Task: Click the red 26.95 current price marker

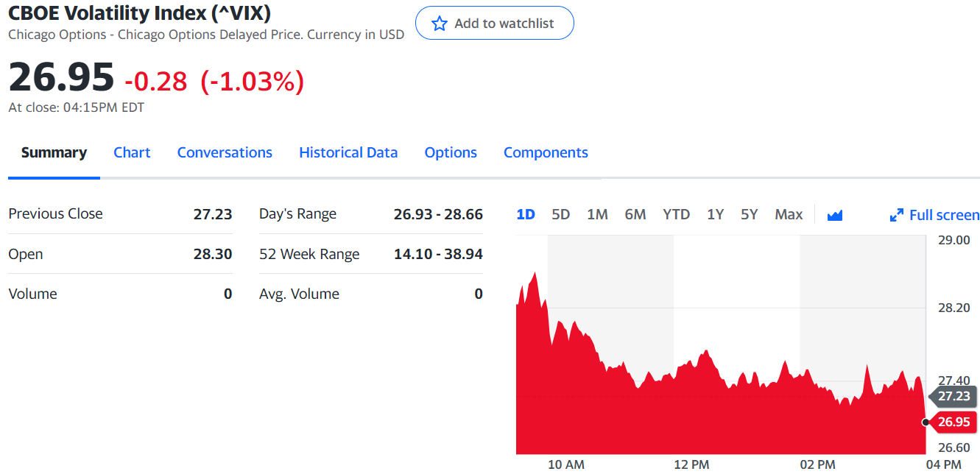Action: [953, 422]
